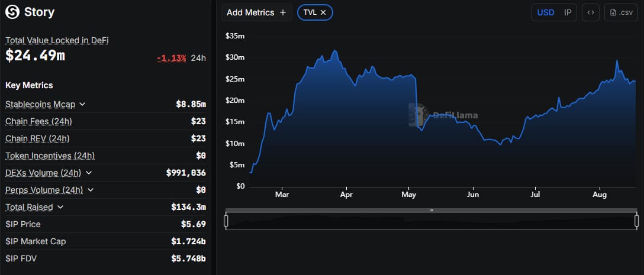The height and width of the screenshot is (275, 644).
Task: Remove TVL metric with the X icon
Action: (323, 12)
